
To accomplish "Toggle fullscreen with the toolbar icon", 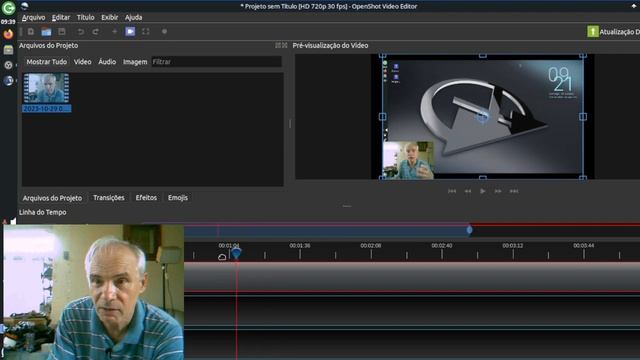I will (x=146, y=31).
